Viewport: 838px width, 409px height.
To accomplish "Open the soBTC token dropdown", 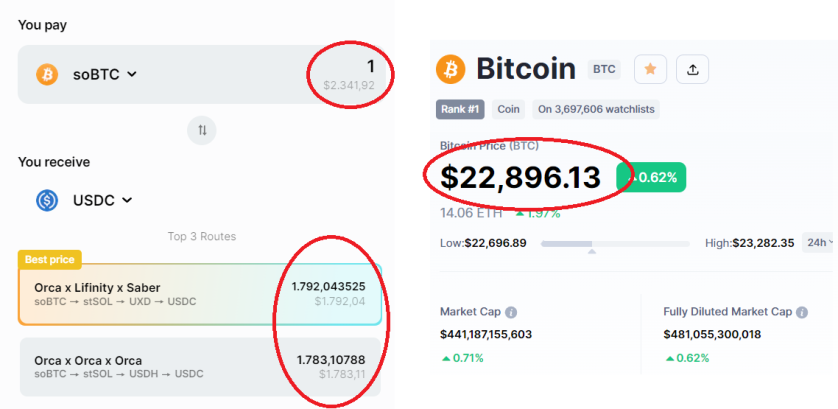I will click(105, 75).
